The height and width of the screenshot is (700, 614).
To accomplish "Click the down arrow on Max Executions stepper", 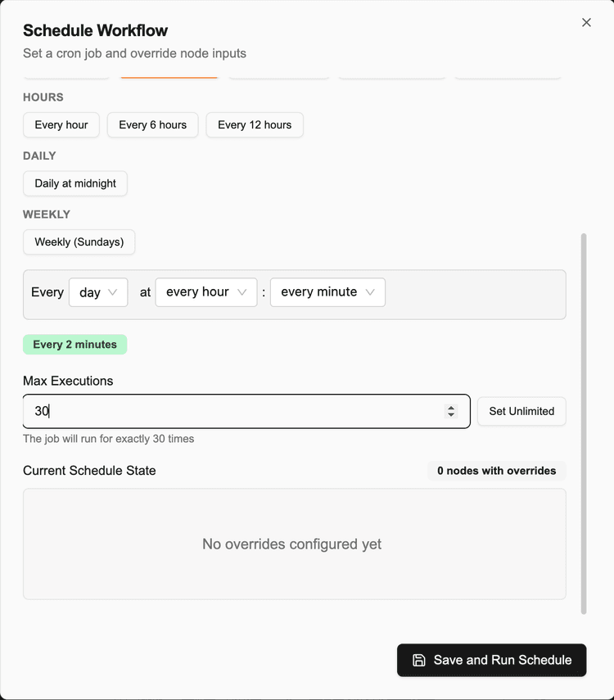I will [x=451, y=415].
